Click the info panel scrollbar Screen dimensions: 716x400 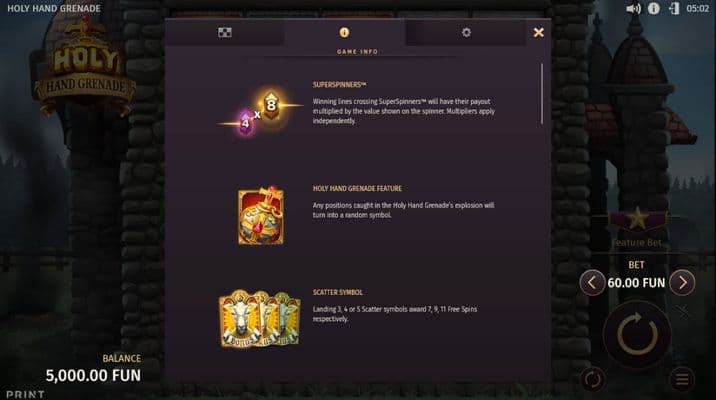click(542, 94)
